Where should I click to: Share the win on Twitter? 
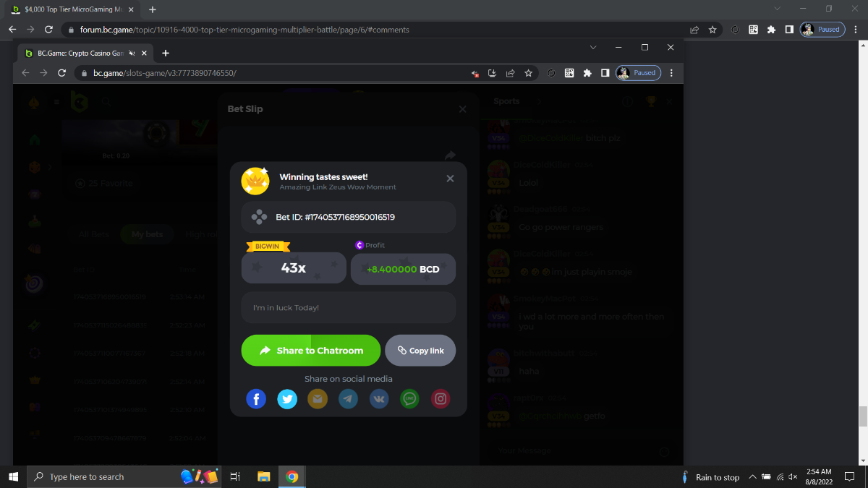tap(287, 398)
